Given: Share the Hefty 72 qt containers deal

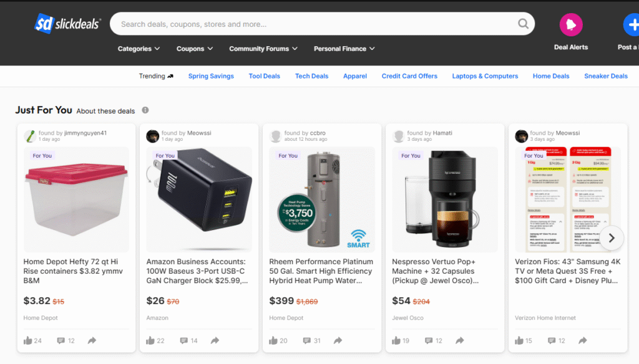Looking at the screenshot, I should tap(92, 340).
